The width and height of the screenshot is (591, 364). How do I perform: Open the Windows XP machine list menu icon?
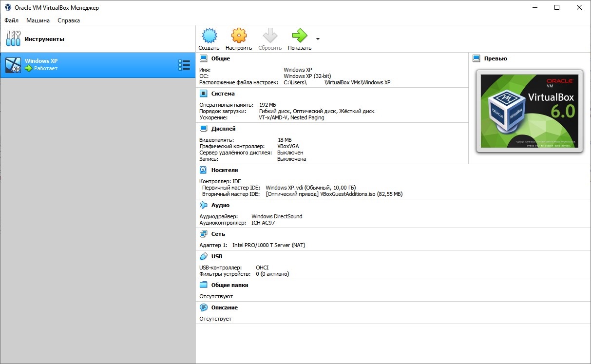coord(184,65)
